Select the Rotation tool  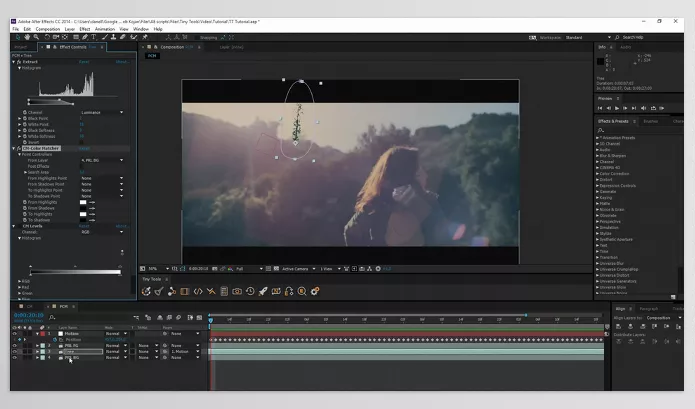tap(47, 37)
